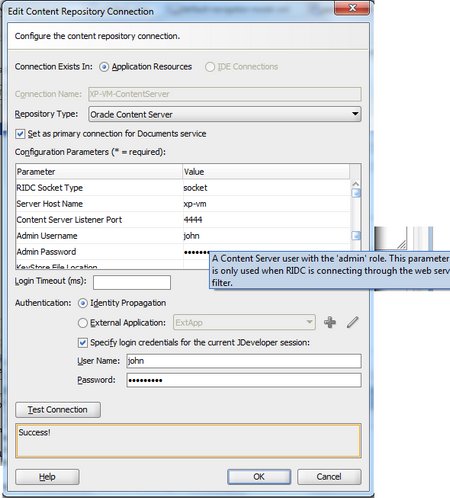Image resolution: width=450 pixels, height=498 pixels.
Task: Open the Repository Type dropdown
Action: (x=225, y=114)
